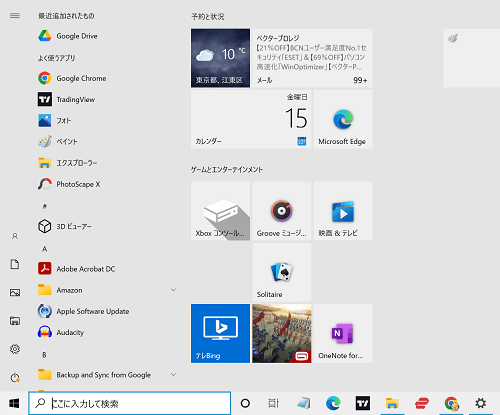Launch PhotoScape X
500x415 pixels.
tap(107, 184)
